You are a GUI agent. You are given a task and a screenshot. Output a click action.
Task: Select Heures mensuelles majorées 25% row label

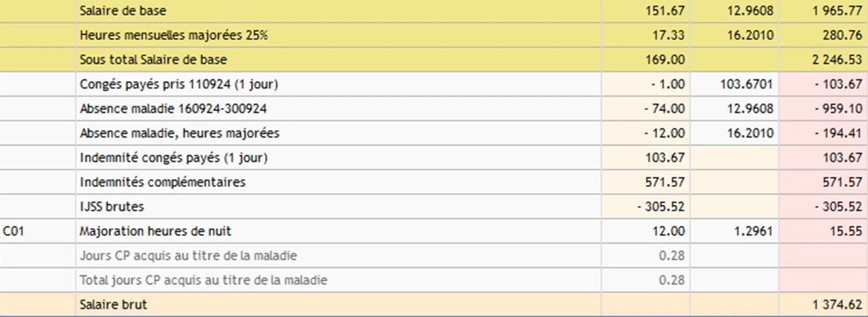tap(173, 35)
